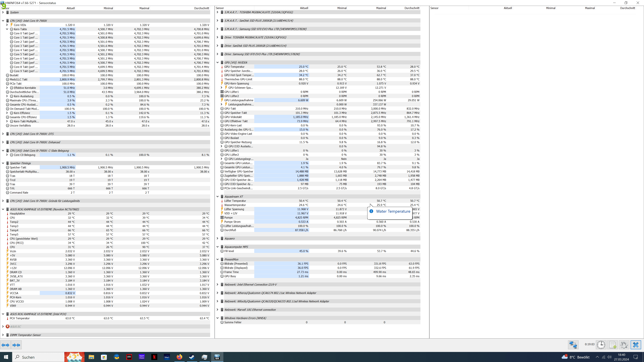Expand the System sensor group
Viewport: 644px width, 362px height.
3,12
